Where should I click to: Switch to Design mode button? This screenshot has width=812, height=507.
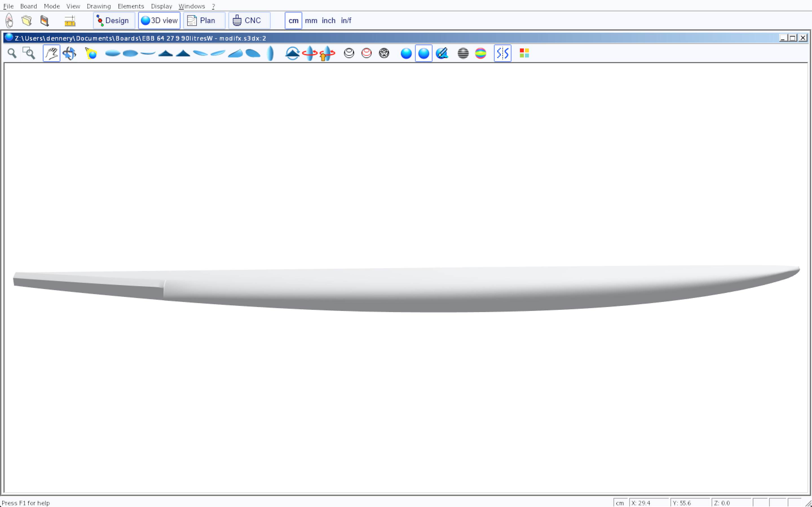tap(114, 21)
